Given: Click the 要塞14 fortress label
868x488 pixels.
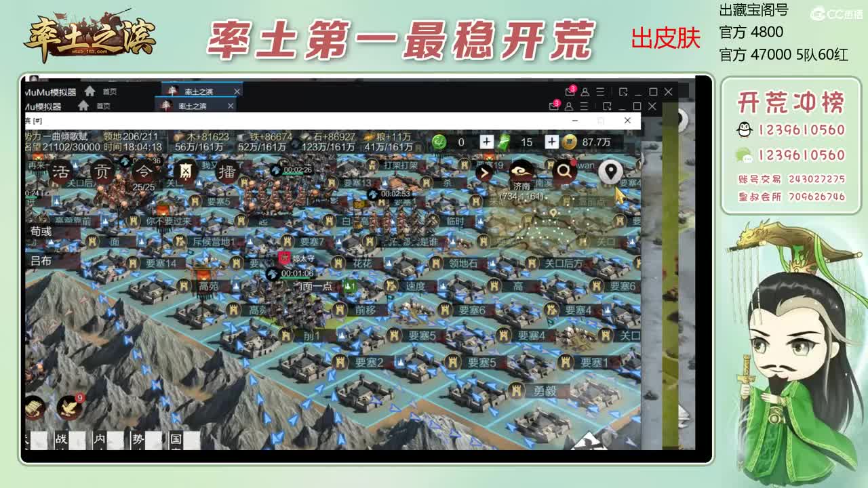Looking at the screenshot, I should (161, 264).
